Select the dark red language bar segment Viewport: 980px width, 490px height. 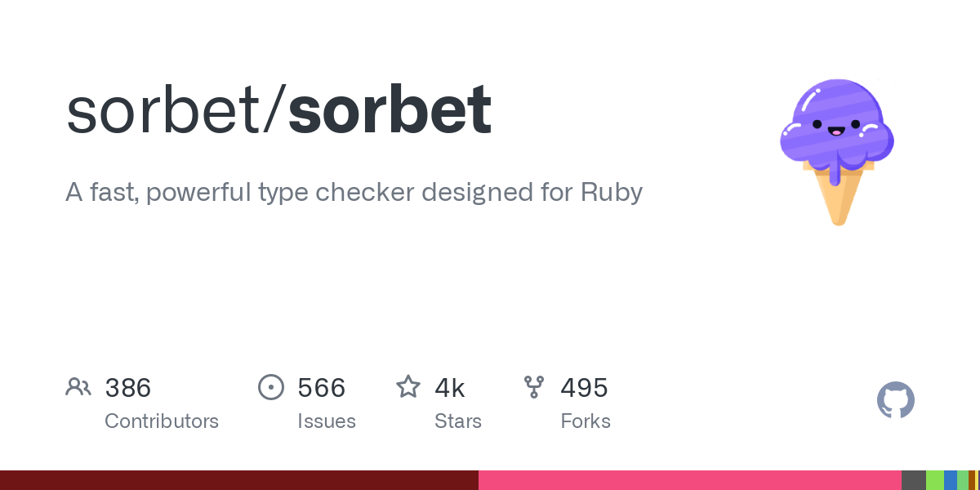[x=239, y=480]
